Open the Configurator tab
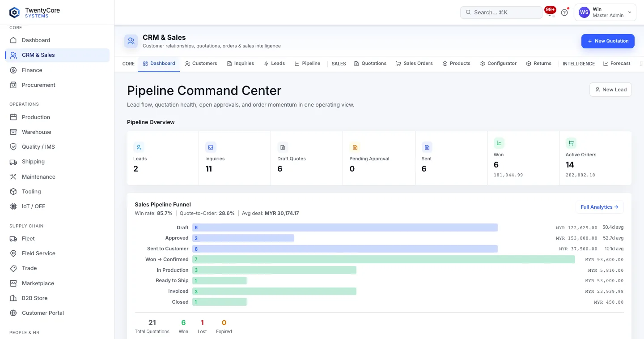644x339 pixels. (499, 64)
